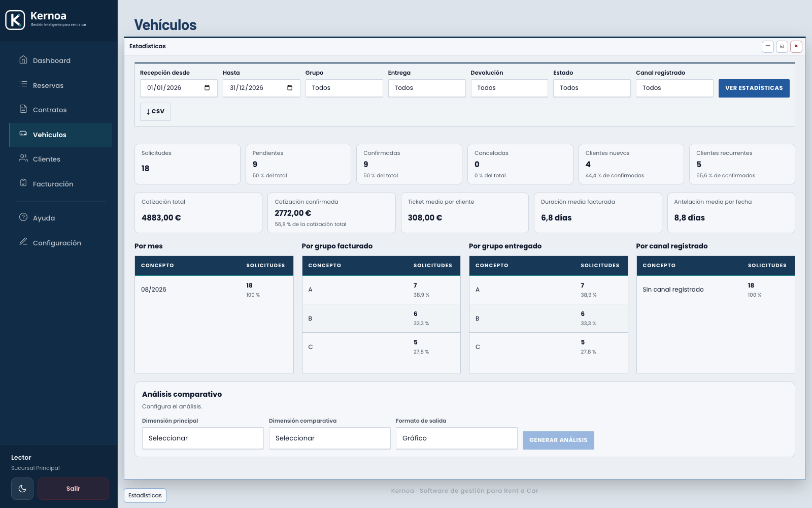Click the Cotización confirmada value 2772,00 €
Viewport: 812px width, 508px height.
[x=293, y=213]
